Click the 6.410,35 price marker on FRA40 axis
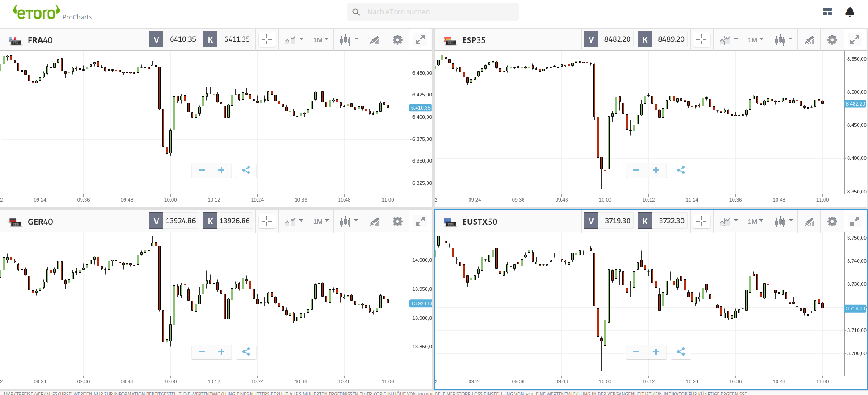868x395 pixels. [421, 108]
